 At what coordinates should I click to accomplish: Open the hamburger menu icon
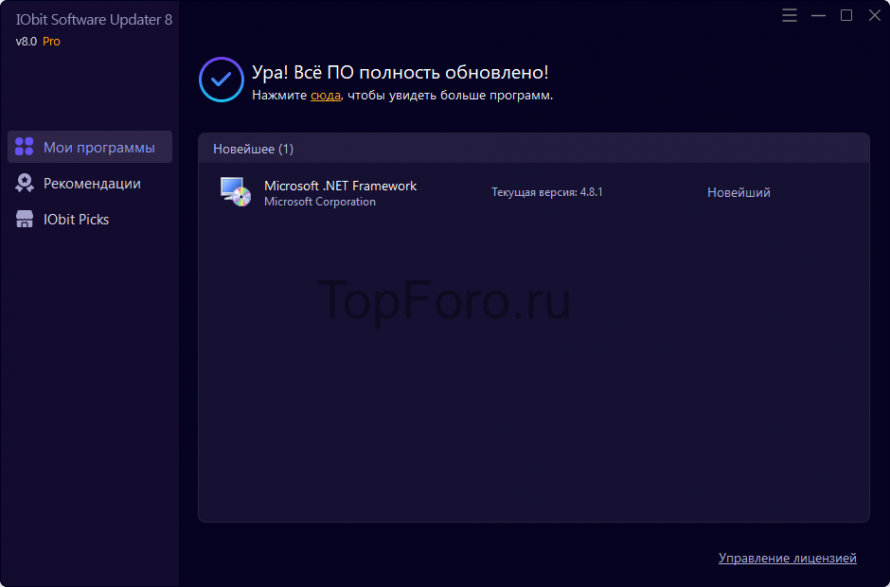click(789, 15)
